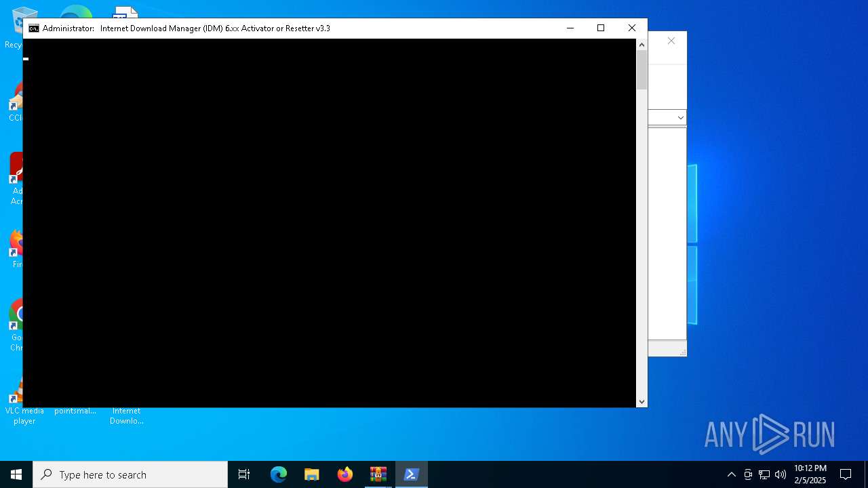Open WinRAR from the taskbar
The height and width of the screenshot is (488, 868).
point(378,474)
